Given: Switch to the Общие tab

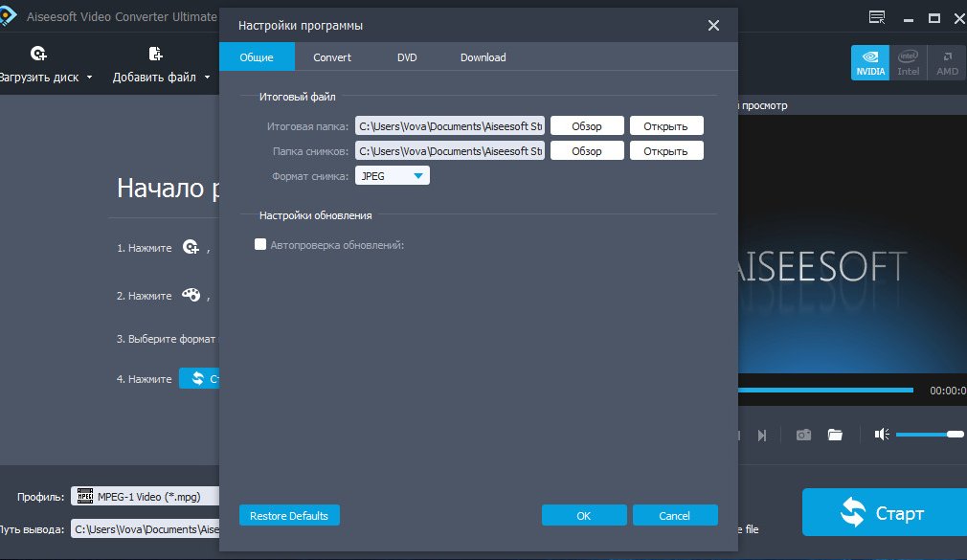Looking at the screenshot, I should [257, 57].
